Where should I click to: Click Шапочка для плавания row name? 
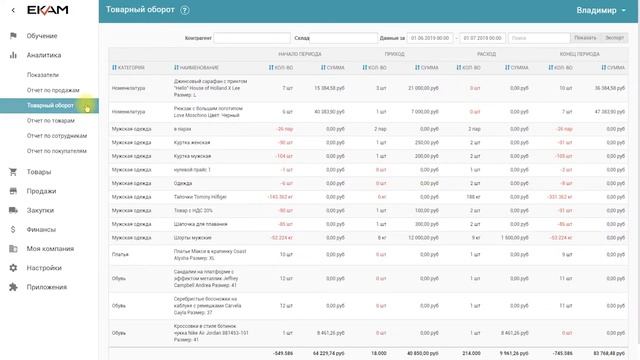click(200, 224)
